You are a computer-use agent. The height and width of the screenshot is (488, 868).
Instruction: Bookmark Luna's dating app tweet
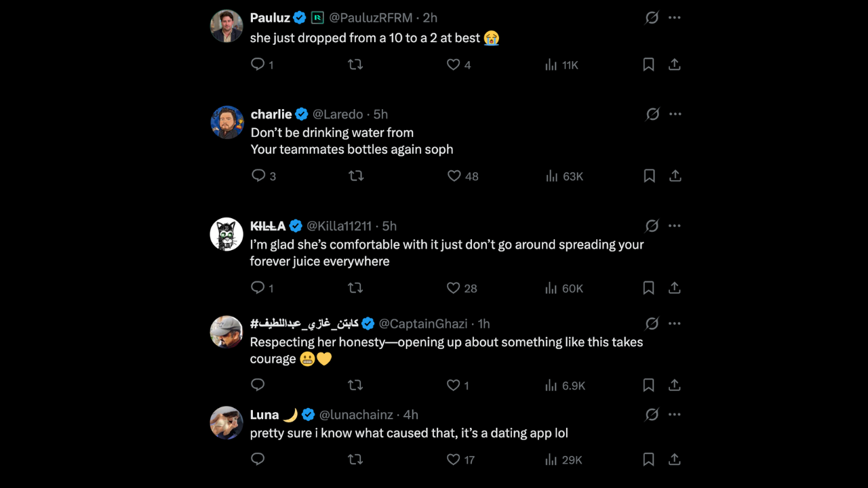point(648,459)
